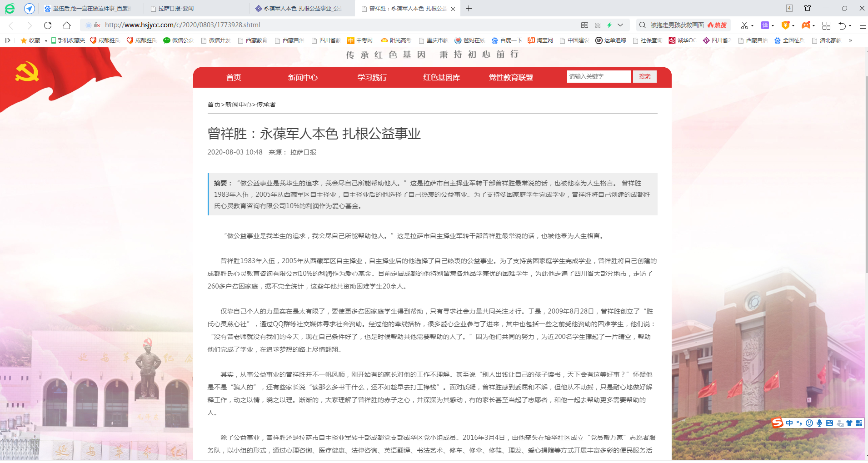The width and height of the screenshot is (868, 463).
Task: Click the game controller icon
Action: click(806, 25)
